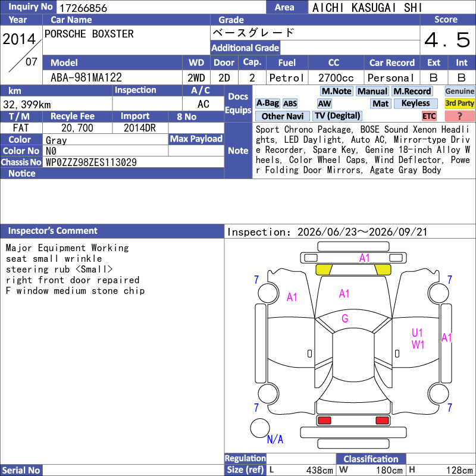Click the comment 'steering rub <Small>'

pyautogui.click(x=59, y=270)
